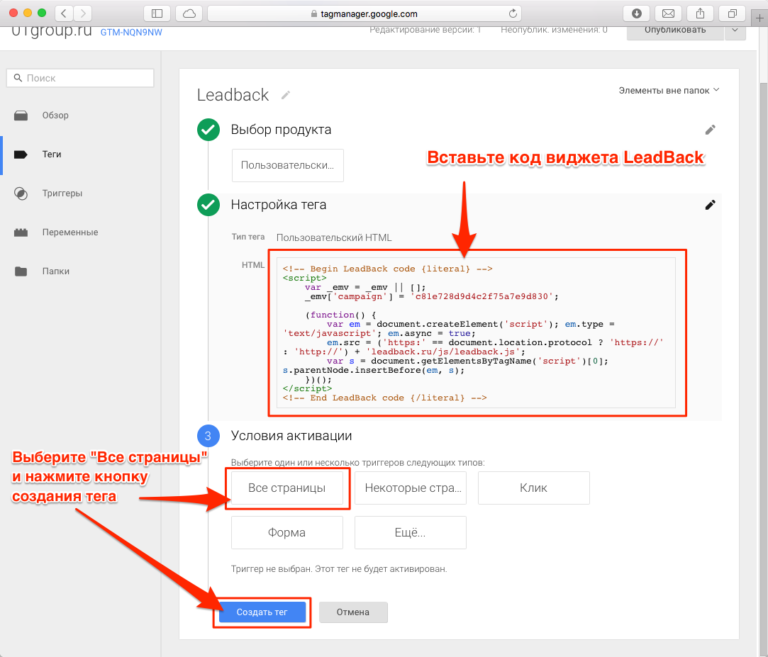Click the Пользовательский HTML tag type text
The width and height of the screenshot is (768, 657).
tap(334, 238)
